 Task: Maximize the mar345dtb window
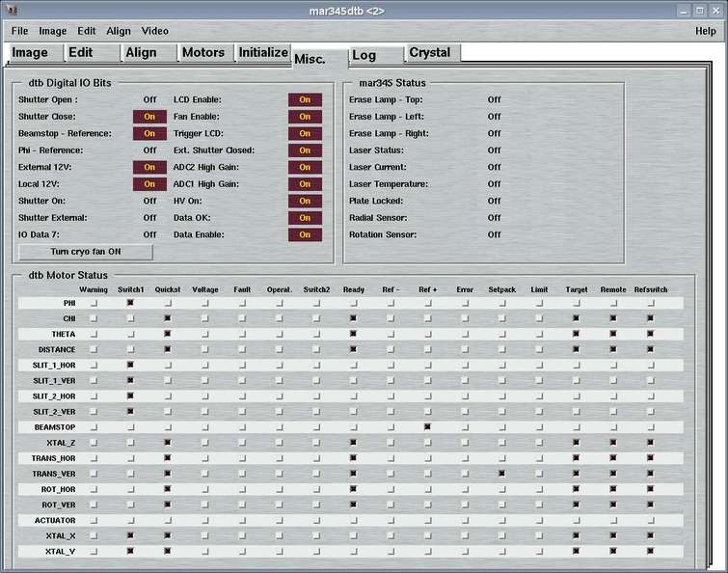point(698,11)
